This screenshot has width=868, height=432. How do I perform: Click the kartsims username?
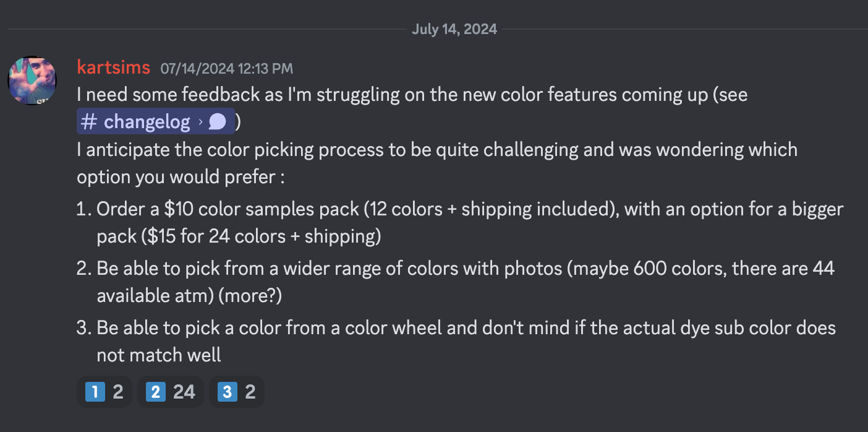point(113,67)
